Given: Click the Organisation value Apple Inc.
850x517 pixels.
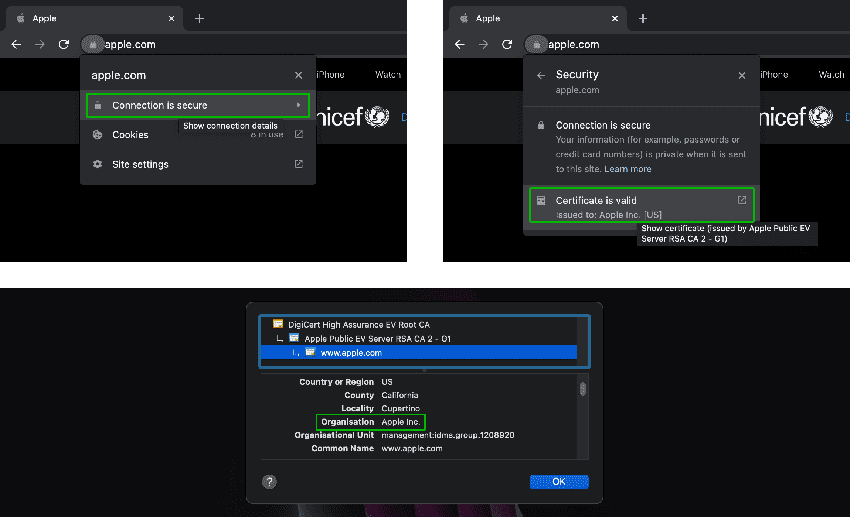Looking at the screenshot, I should tap(401, 422).
